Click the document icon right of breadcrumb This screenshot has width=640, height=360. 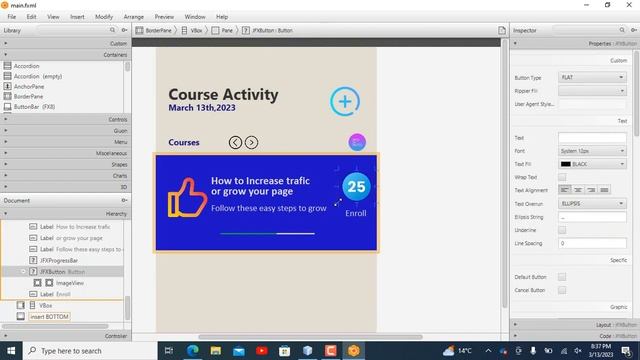[502, 30]
